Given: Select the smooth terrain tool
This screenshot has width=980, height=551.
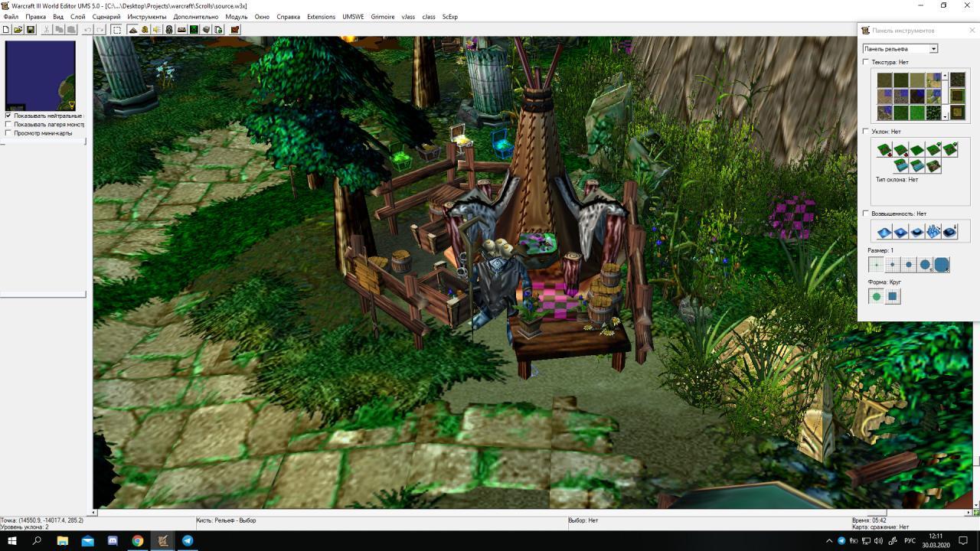Looking at the screenshot, I should click(x=950, y=231).
